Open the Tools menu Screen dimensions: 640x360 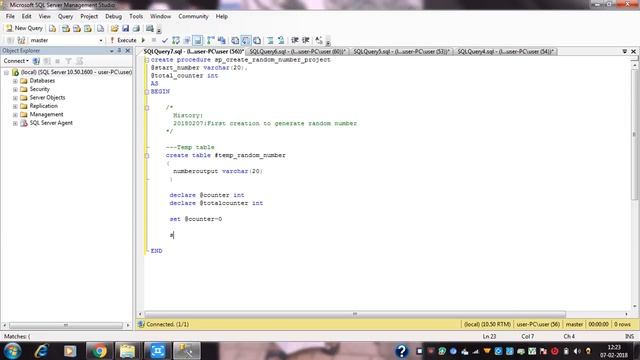tap(136, 16)
